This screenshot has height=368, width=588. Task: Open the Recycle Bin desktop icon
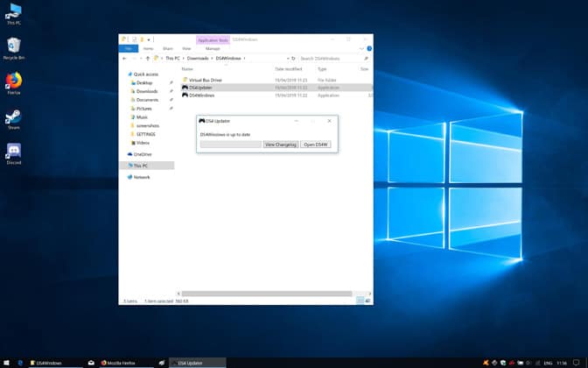pos(14,49)
